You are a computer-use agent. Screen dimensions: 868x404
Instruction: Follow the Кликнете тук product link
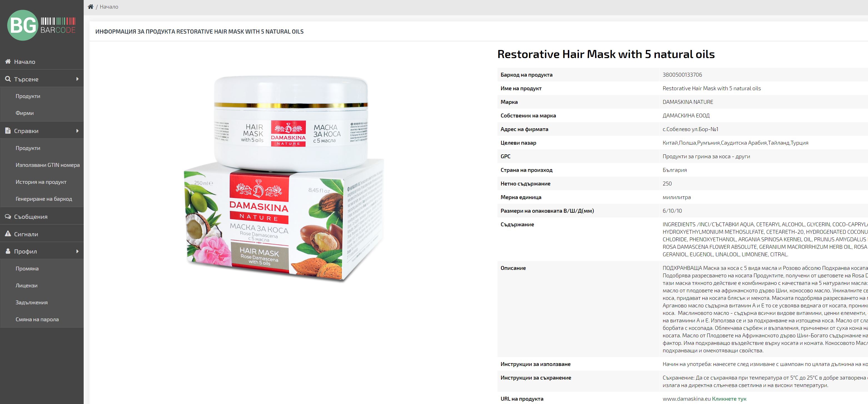click(x=729, y=399)
